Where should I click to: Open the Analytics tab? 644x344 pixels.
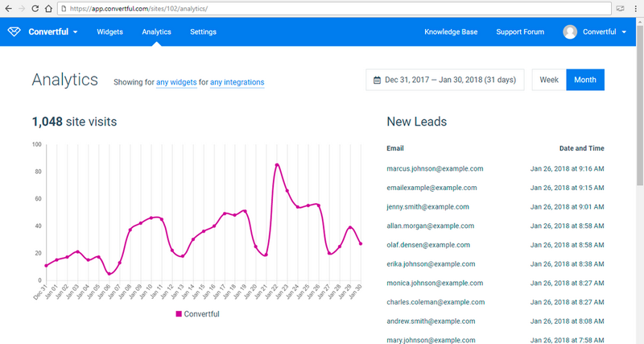(x=156, y=31)
